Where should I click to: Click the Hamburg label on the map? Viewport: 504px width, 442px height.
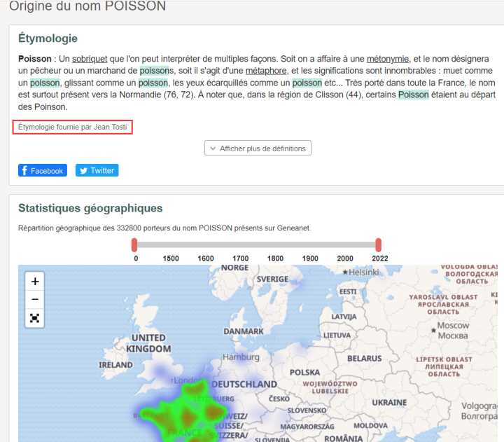coord(241,357)
